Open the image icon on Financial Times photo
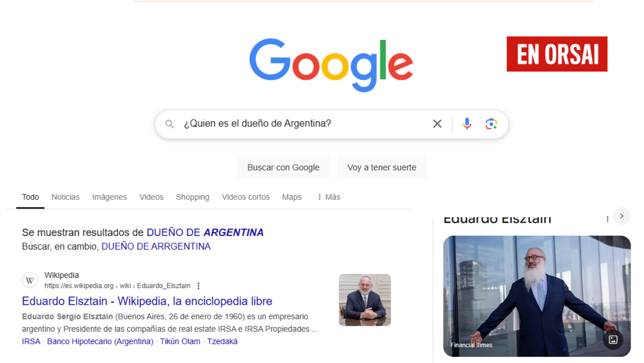This screenshot has width=644, height=363. (613, 340)
